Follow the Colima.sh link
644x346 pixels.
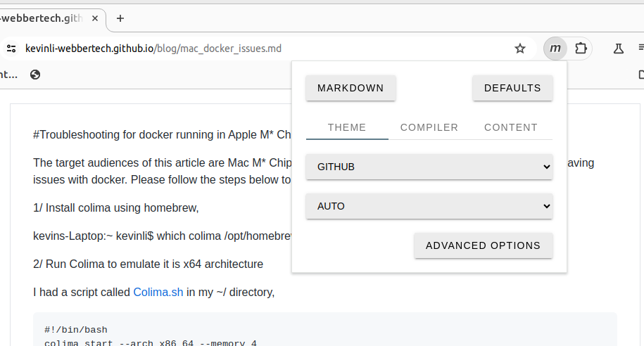[158, 292]
